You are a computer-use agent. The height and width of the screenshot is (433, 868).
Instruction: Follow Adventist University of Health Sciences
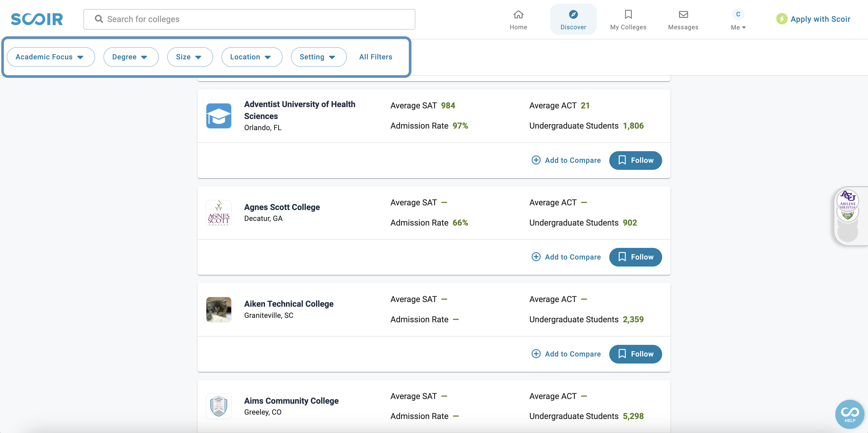point(635,160)
